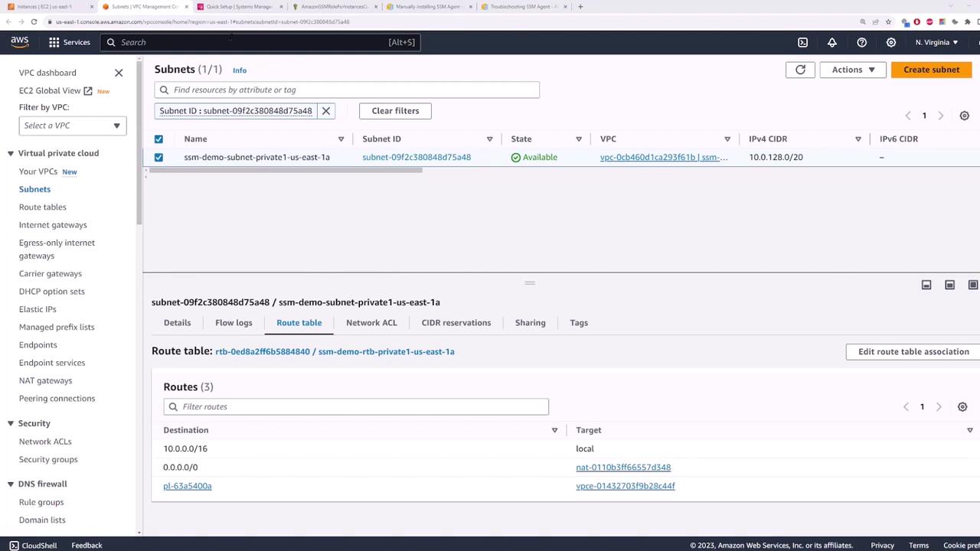
Task: Grab the split panel resize handle
Action: [x=529, y=283]
